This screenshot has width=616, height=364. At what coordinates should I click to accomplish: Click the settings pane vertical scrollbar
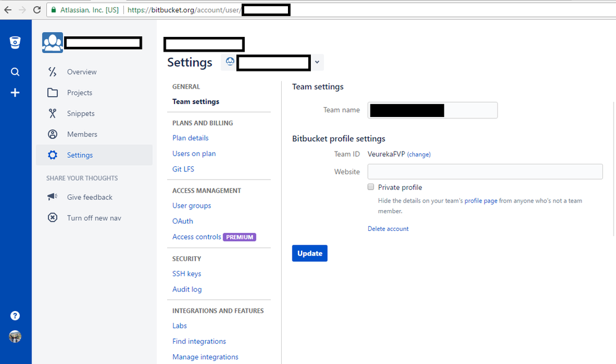[614, 169]
